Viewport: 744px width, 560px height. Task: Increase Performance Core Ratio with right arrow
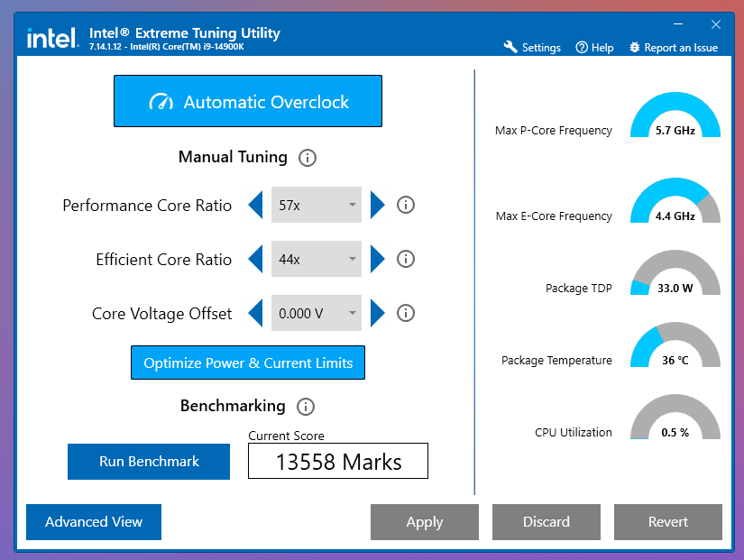[x=378, y=205]
